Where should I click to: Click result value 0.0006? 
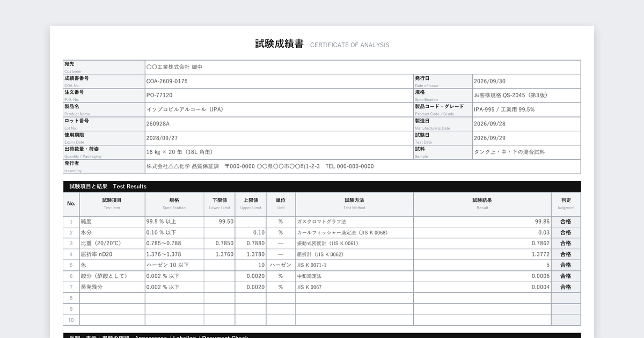click(x=482, y=276)
